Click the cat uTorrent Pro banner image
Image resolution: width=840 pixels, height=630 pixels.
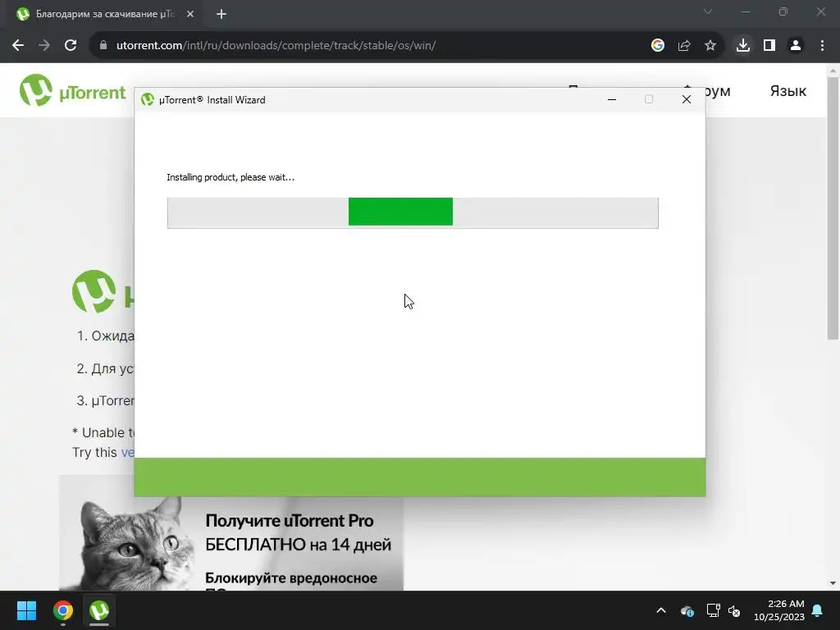pos(231,533)
